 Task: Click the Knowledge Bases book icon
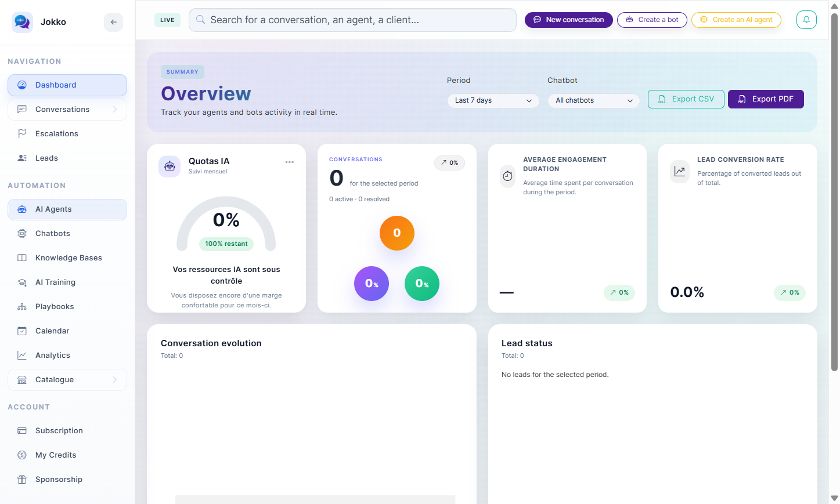click(22, 258)
